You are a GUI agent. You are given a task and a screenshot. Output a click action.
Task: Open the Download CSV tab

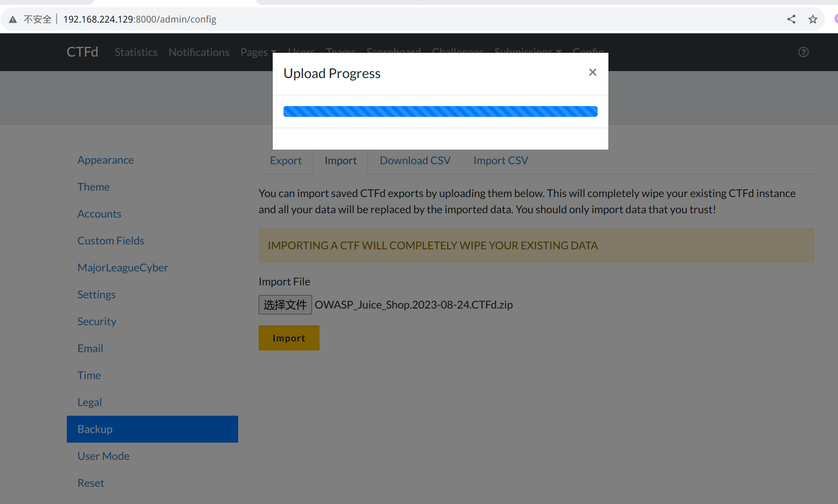[415, 160]
